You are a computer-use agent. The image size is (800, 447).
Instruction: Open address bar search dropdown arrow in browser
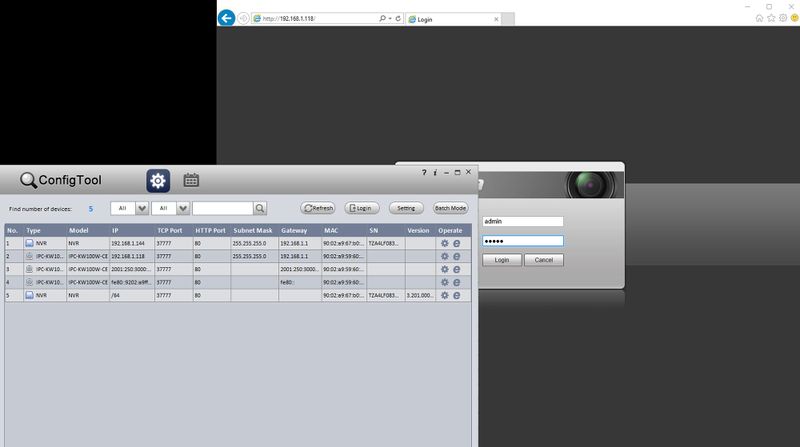point(390,18)
